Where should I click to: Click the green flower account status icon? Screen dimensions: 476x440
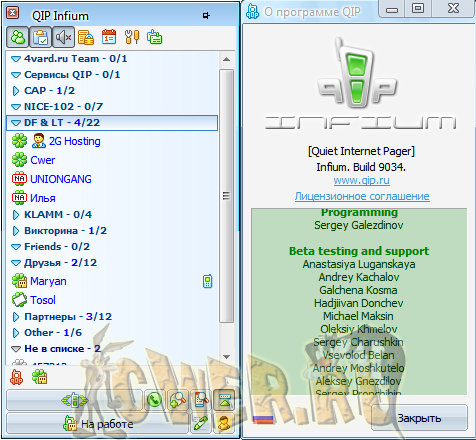[x=39, y=377]
